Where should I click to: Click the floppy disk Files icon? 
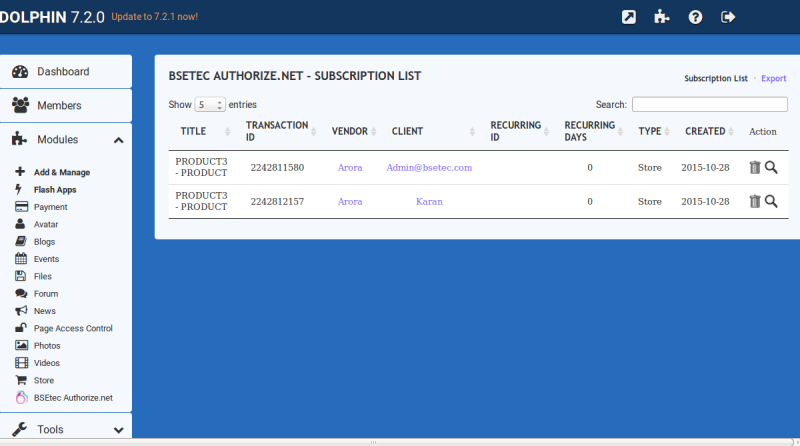tap(20, 276)
